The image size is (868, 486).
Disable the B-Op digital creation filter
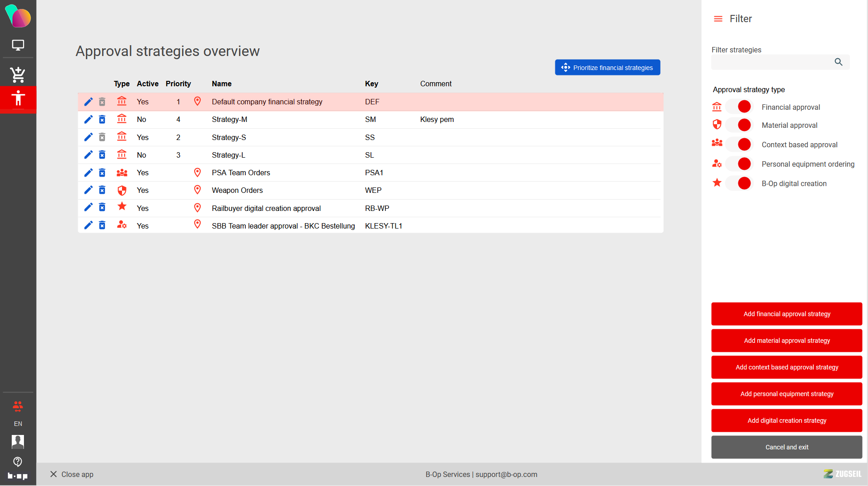739,183
